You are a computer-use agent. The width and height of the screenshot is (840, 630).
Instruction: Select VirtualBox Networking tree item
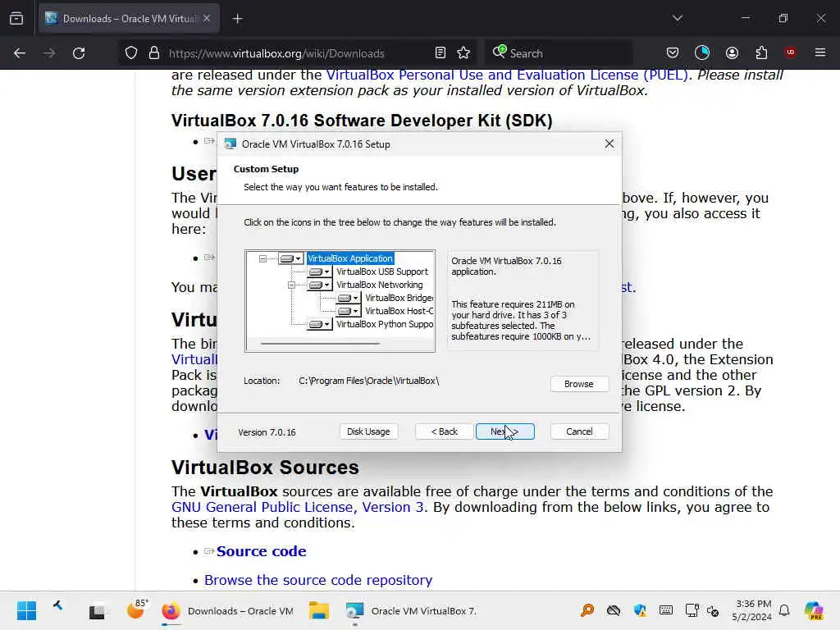point(379,285)
